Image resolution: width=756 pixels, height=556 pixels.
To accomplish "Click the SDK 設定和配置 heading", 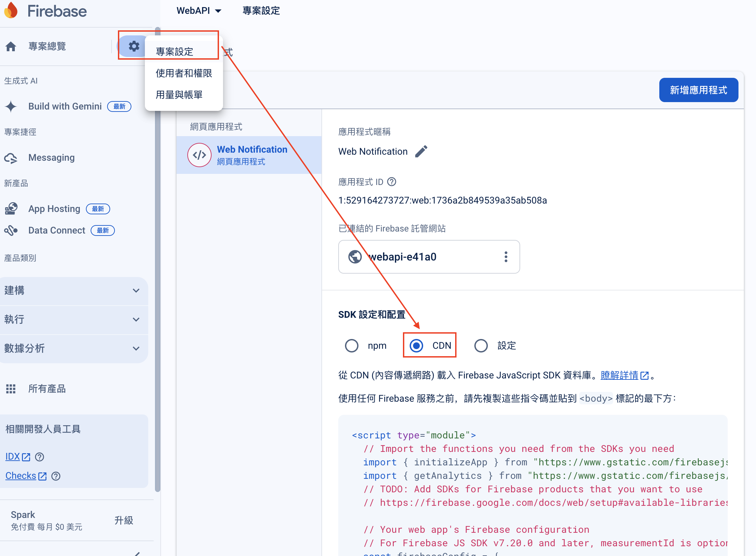I will pos(372,315).
